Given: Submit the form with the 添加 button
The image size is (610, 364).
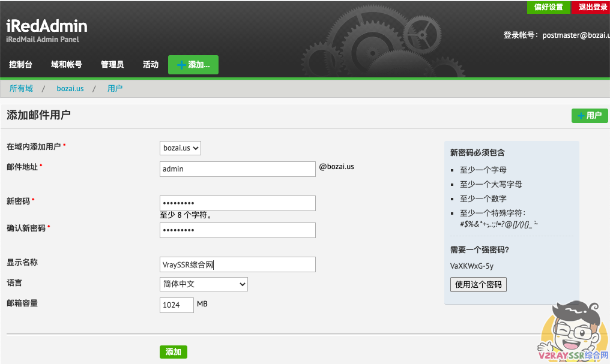Looking at the screenshot, I should 173,352.
